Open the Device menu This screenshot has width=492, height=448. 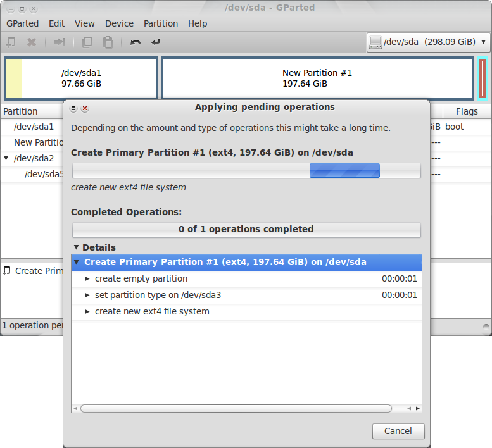(x=119, y=23)
